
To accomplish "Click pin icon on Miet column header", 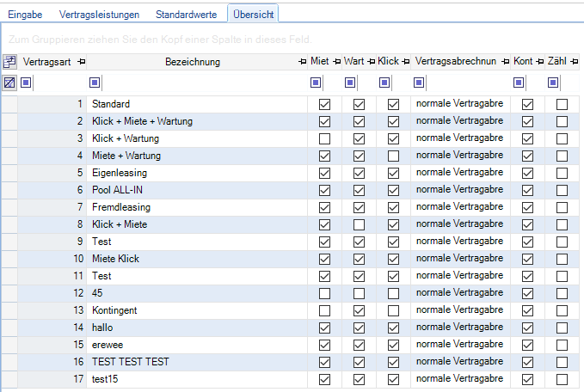I will coord(336,62).
